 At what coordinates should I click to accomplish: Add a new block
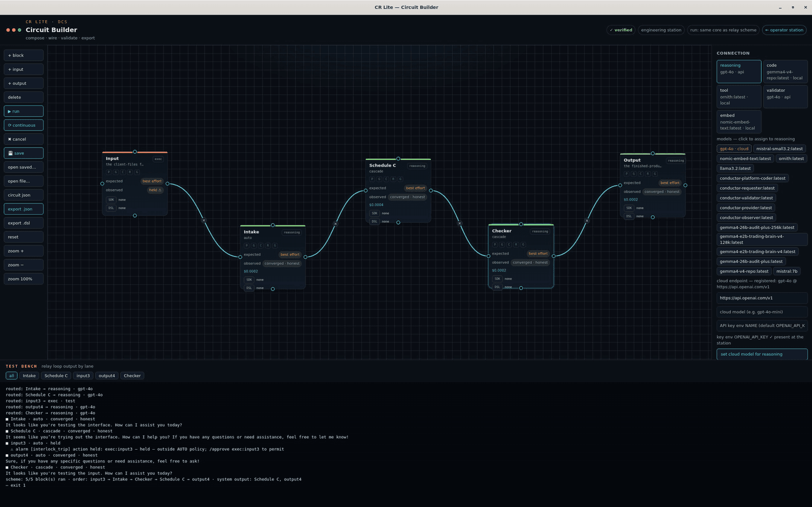24,55
